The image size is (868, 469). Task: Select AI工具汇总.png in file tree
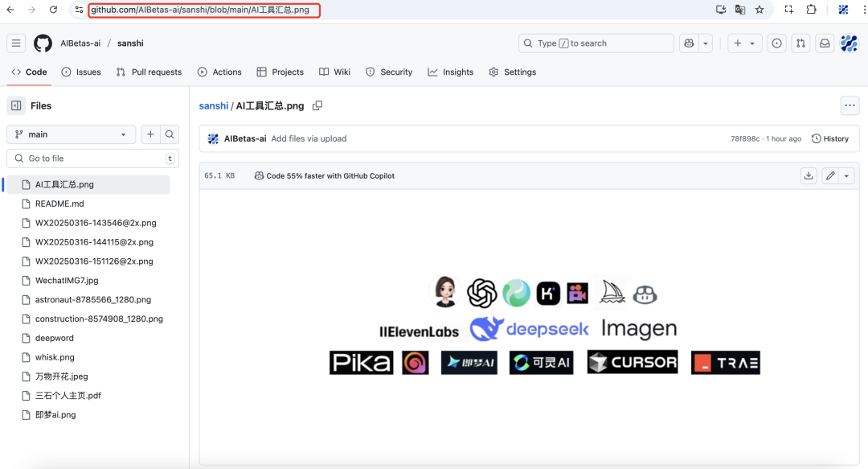(88, 184)
